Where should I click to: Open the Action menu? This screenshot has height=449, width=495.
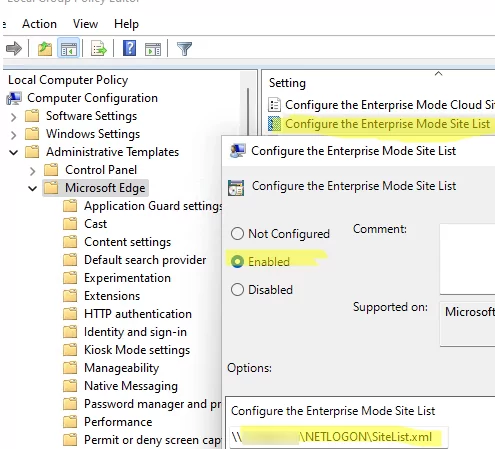coord(39,24)
